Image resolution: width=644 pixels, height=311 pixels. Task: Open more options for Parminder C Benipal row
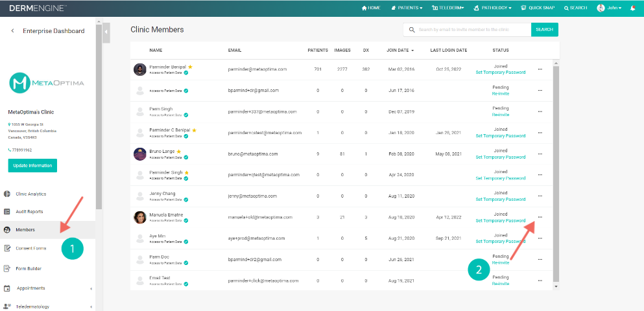click(x=540, y=133)
